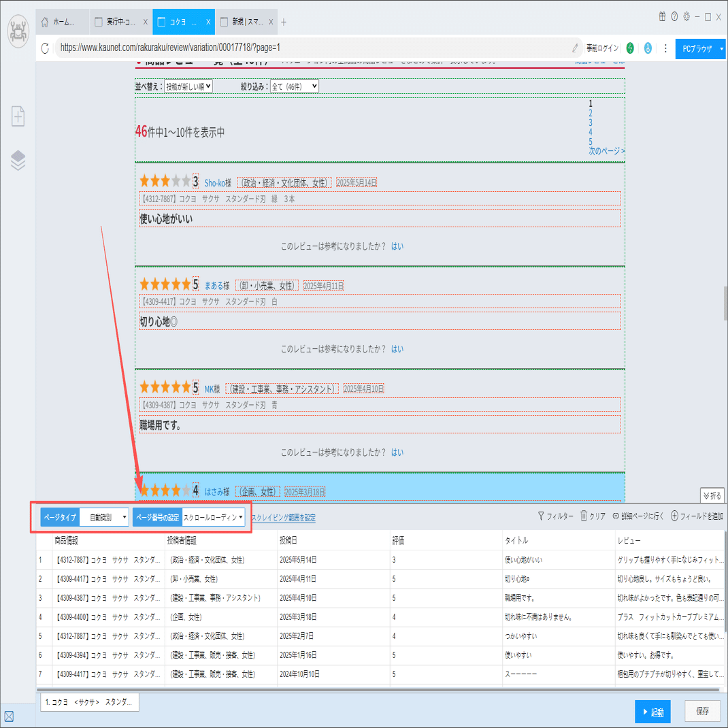This screenshot has width=728, height=728.
Task: Open settings gear icon in title bar
Action: (x=686, y=17)
